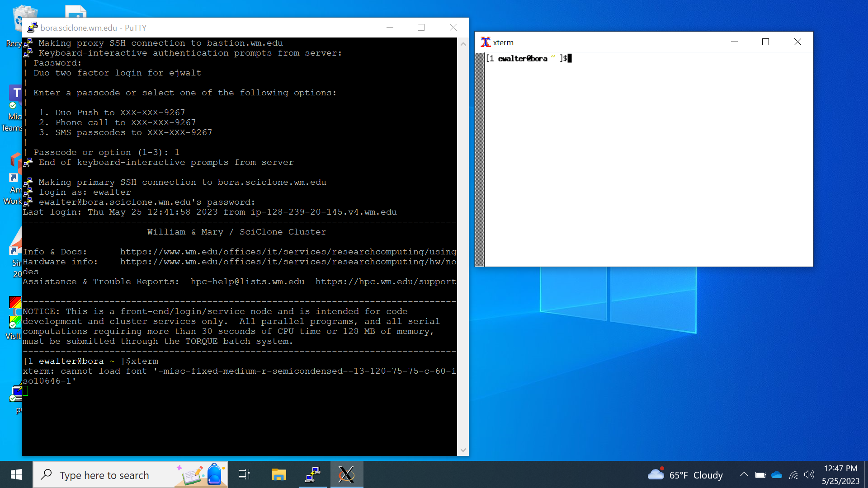Open the clock showing 12:47 PM
The height and width of the screenshot is (488, 868).
840,474
